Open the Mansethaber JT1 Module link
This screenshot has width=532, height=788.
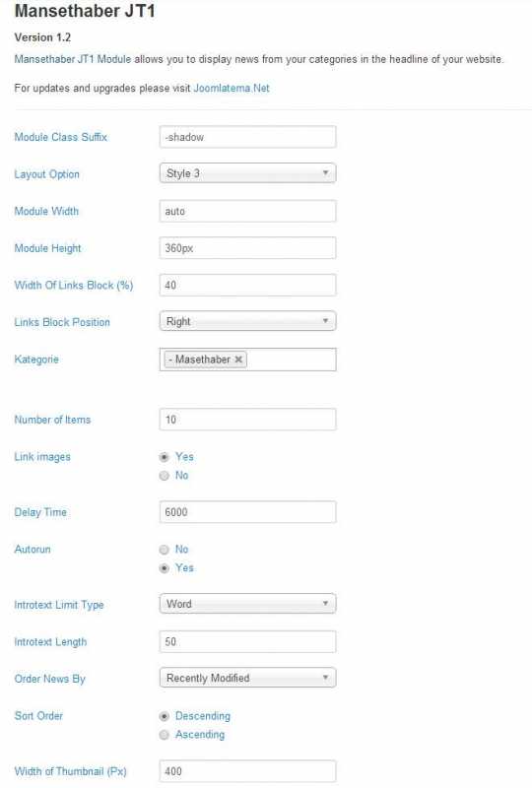point(72,59)
